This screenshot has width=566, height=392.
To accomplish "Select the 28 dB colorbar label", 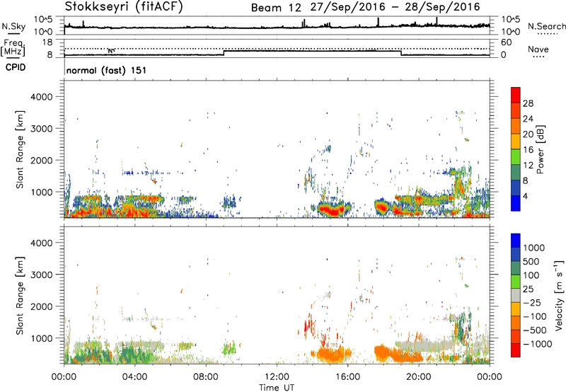I will pos(528,103).
